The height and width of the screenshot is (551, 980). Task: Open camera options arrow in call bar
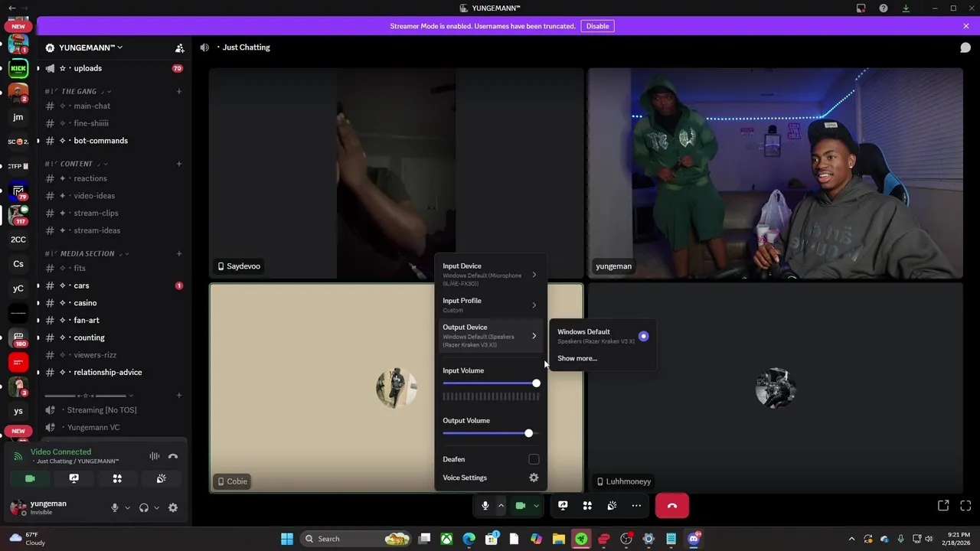click(536, 506)
